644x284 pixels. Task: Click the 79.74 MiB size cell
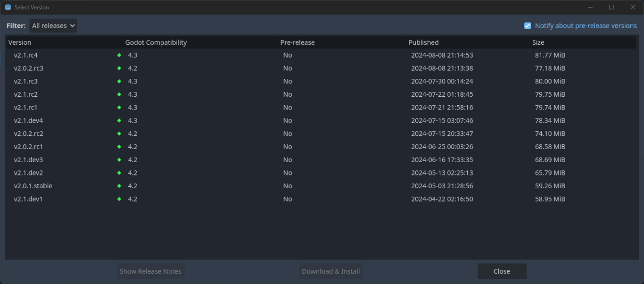550,108
